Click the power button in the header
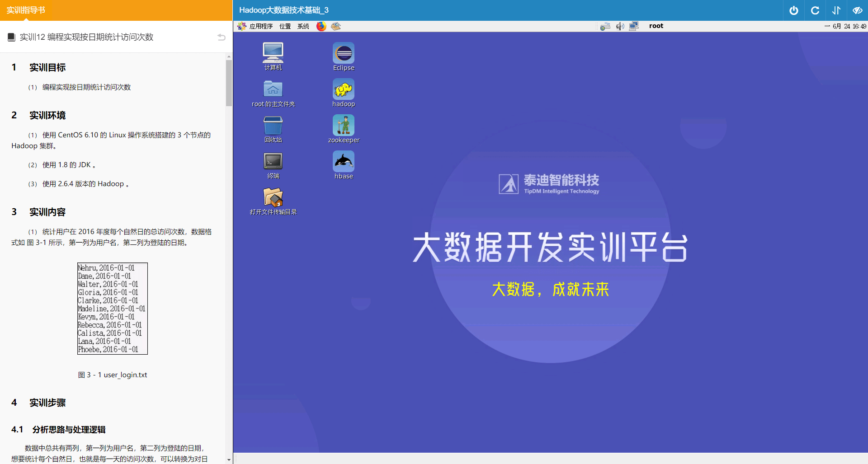868x464 pixels. (x=794, y=10)
